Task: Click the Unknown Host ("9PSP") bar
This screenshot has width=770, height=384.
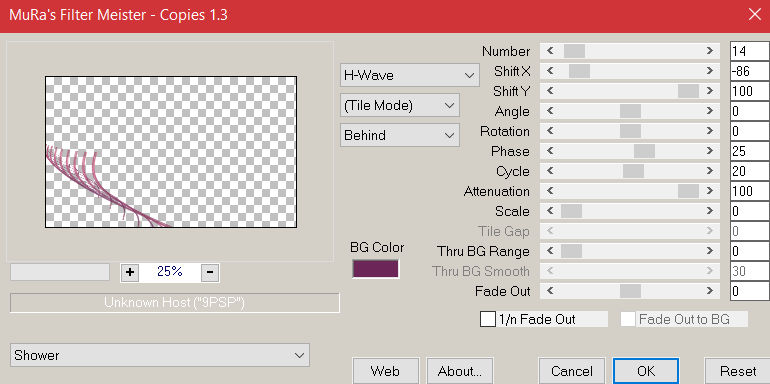Action: click(175, 303)
